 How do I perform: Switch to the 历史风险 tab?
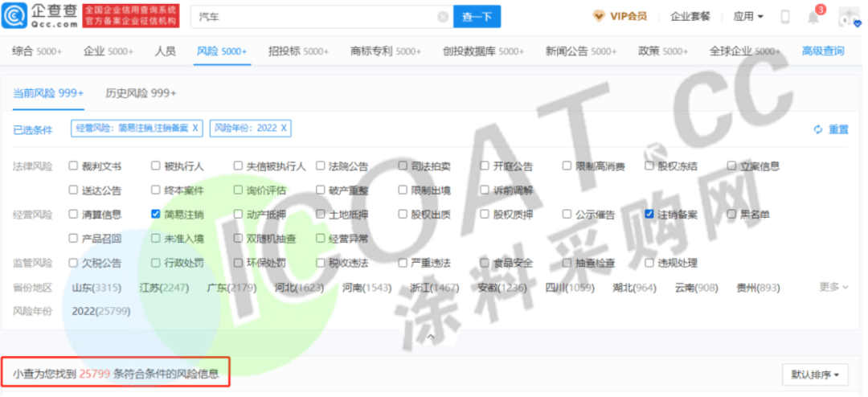141,93
